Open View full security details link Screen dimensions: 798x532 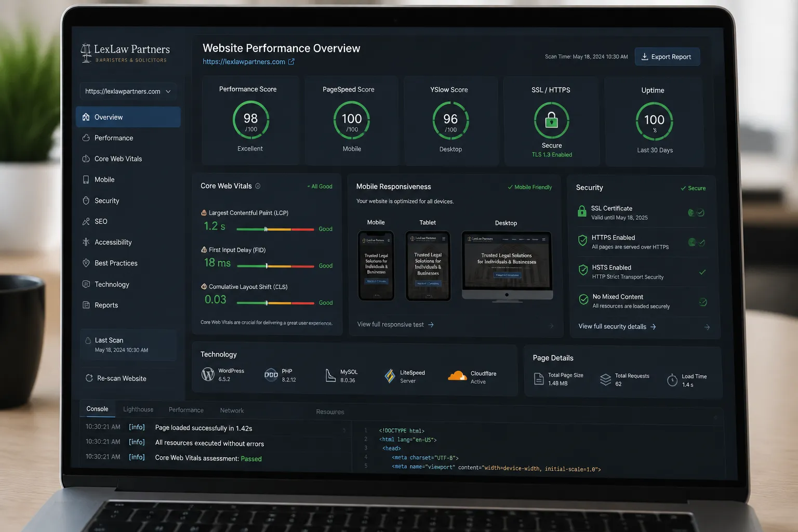(617, 327)
